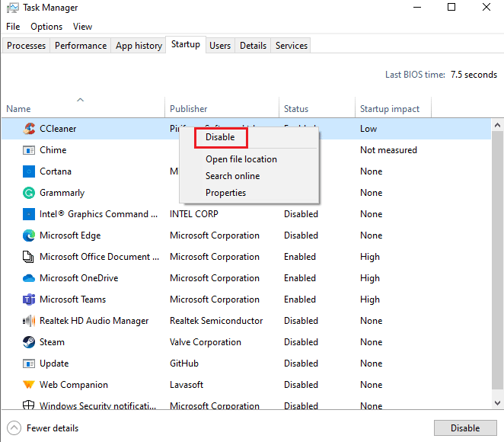This screenshot has width=504, height=442.
Task: Click the Grammarly green icon
Action: pyautogui.click(x=29, y=193)
